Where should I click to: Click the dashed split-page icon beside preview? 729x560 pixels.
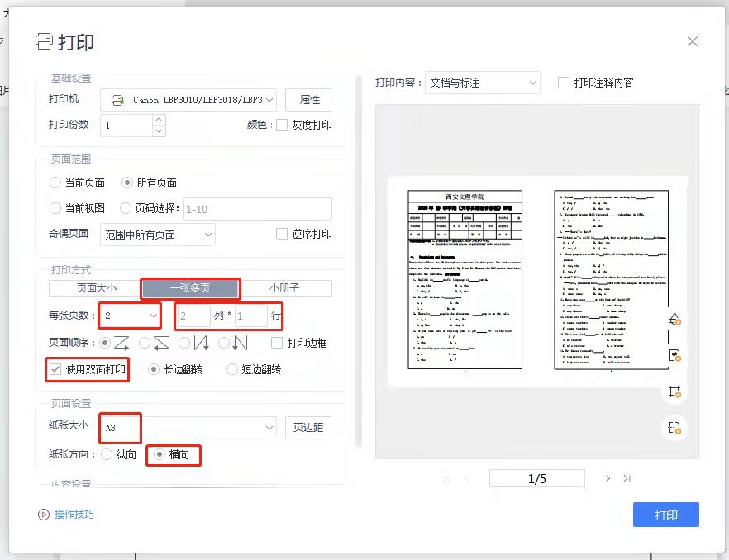click(x=674, y=428)
